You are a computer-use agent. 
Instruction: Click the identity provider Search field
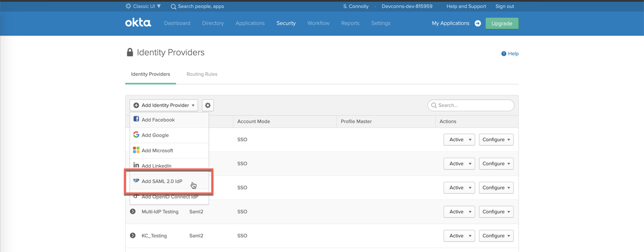471,105
